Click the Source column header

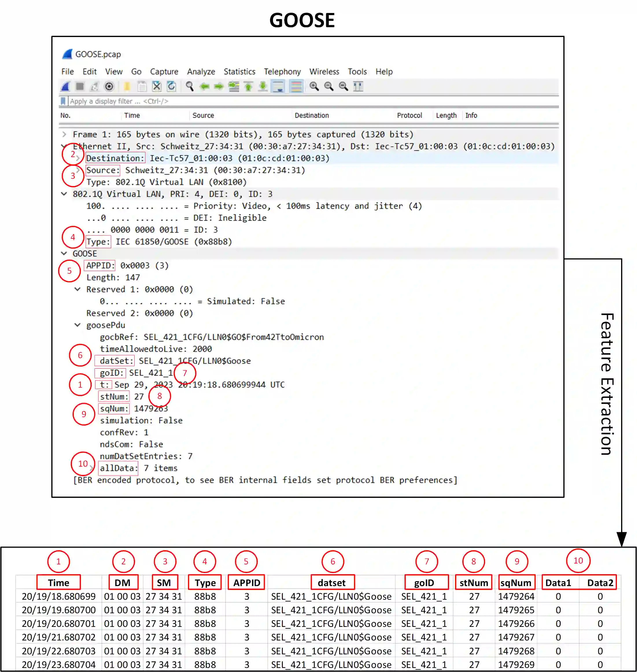(203, 115)
